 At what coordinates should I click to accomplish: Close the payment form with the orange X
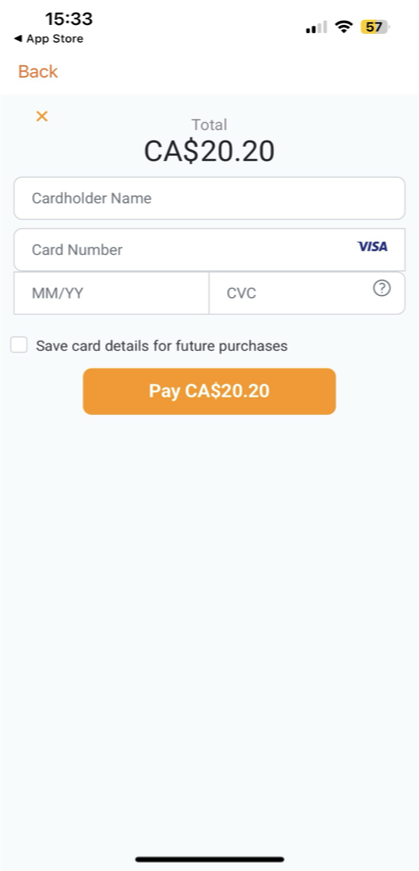(x=42, y=116)
